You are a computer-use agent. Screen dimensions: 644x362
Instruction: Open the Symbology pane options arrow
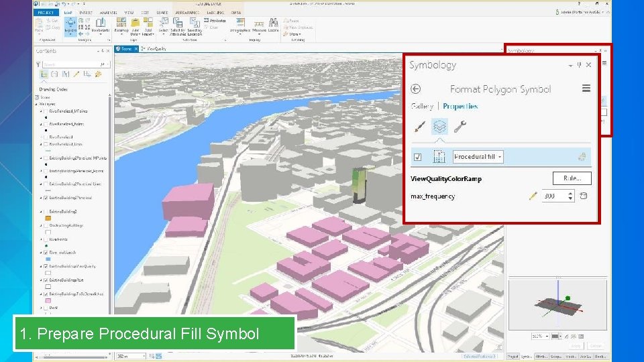(x=570, y=65)
